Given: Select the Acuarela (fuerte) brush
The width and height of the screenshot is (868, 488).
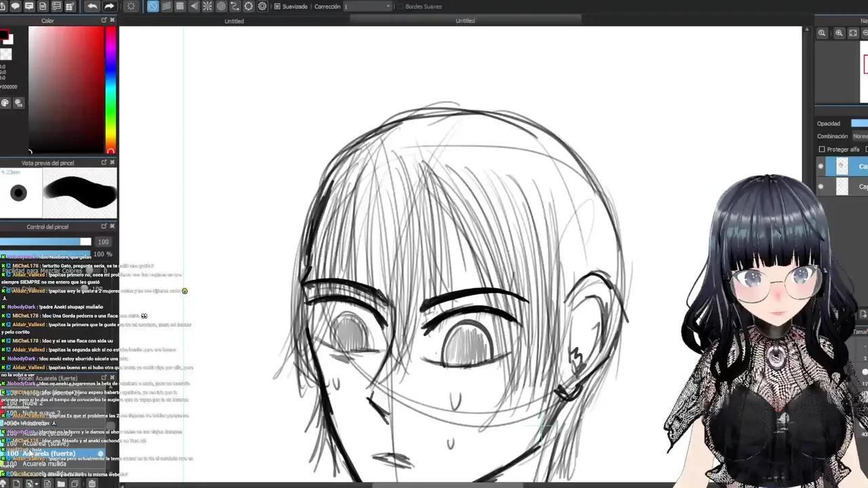Looking at the screenshot, I should 54,453.
